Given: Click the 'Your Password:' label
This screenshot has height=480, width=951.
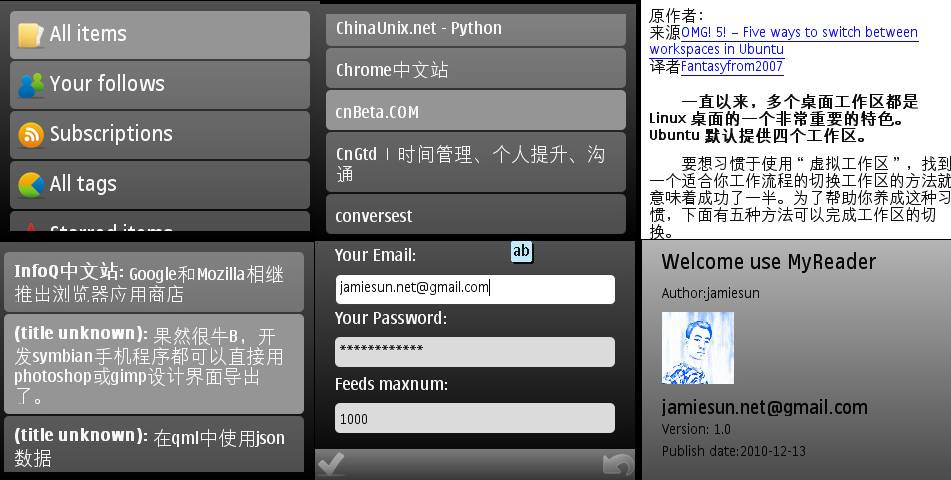Looking at the screenshot, I should click(391, 318).
